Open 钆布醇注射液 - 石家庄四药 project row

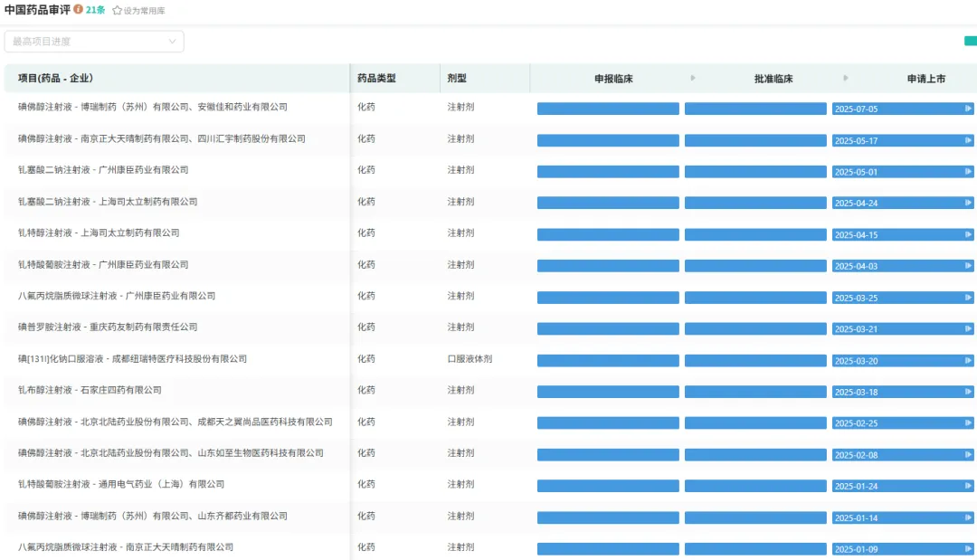click(x=90, y=390)
